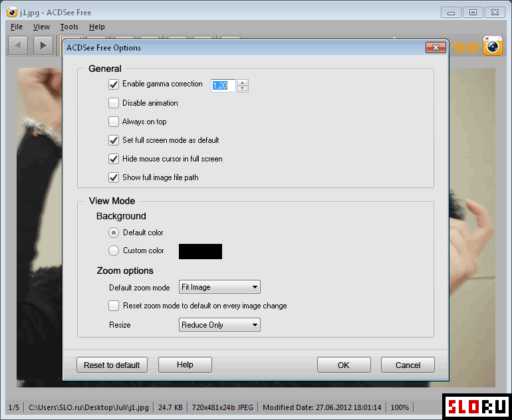Toggle Hide mouse cursor in full screen
Image resolution: width=512 pixels, height=420 pixels.
coord(114,159)
